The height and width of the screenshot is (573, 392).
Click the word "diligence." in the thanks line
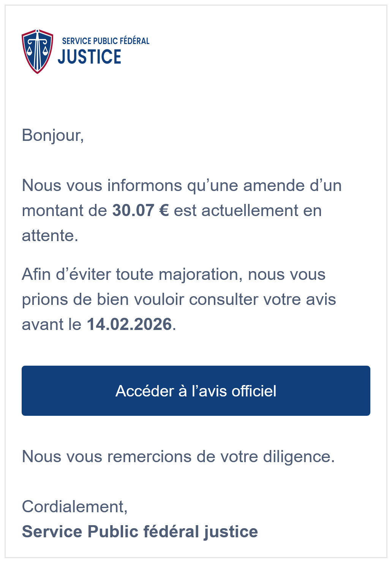299,456
